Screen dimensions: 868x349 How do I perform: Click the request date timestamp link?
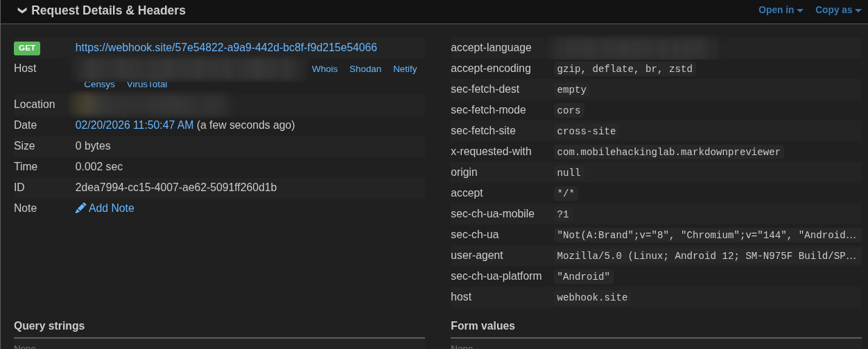pos(134,125)
